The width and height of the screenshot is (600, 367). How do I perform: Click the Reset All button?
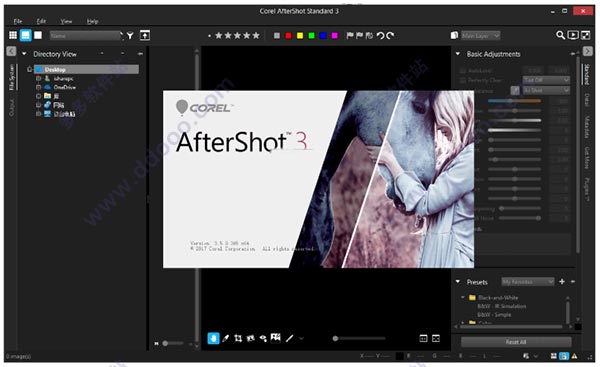516,342
